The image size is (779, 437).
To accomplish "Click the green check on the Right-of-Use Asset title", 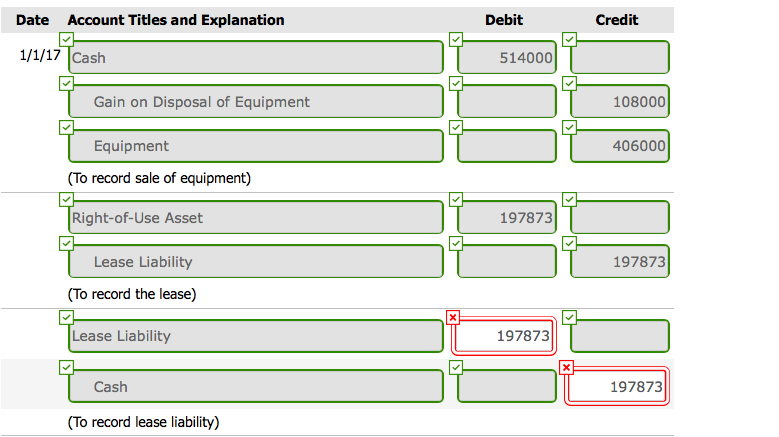I will click(x=66, y=199).
